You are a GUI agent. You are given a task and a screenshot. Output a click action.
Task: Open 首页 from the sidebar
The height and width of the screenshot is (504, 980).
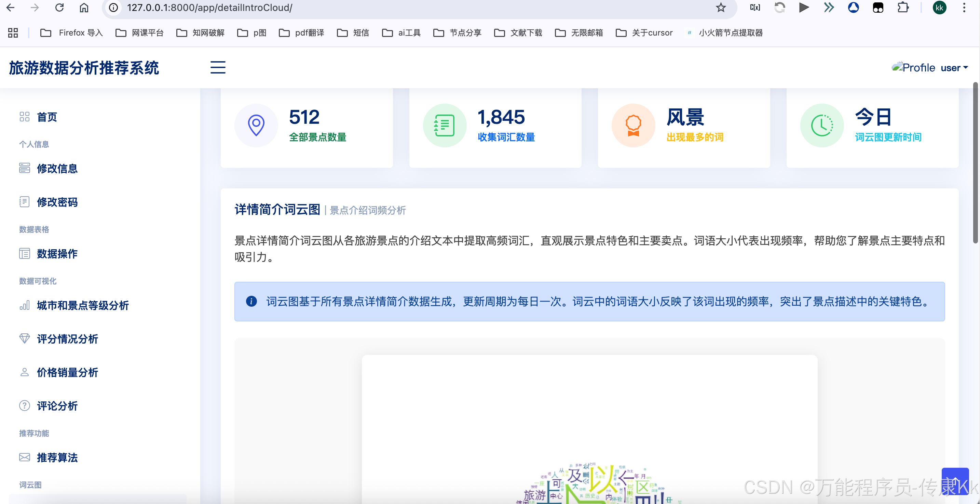point(47,117)
